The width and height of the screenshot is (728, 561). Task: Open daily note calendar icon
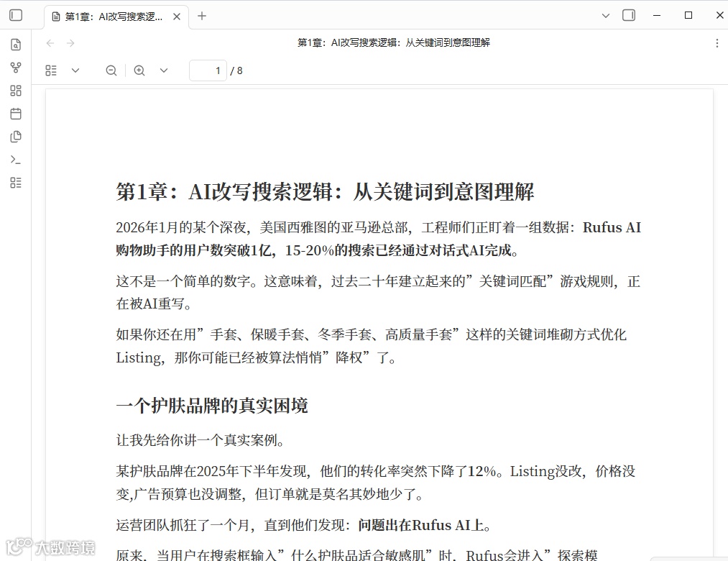point(16,114)
